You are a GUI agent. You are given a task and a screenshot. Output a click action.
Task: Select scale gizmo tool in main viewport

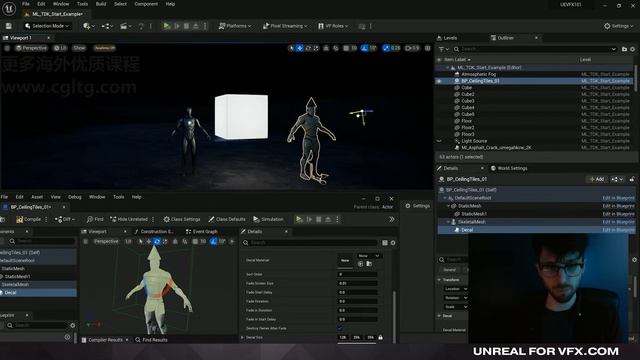pyautogui.click(x=316, y=48)
